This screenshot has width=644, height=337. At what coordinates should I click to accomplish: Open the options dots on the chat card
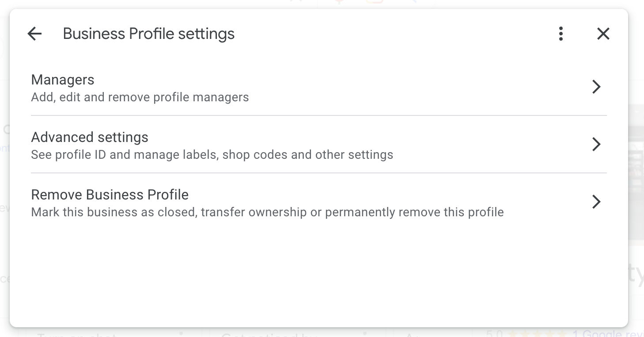point(181,333)
